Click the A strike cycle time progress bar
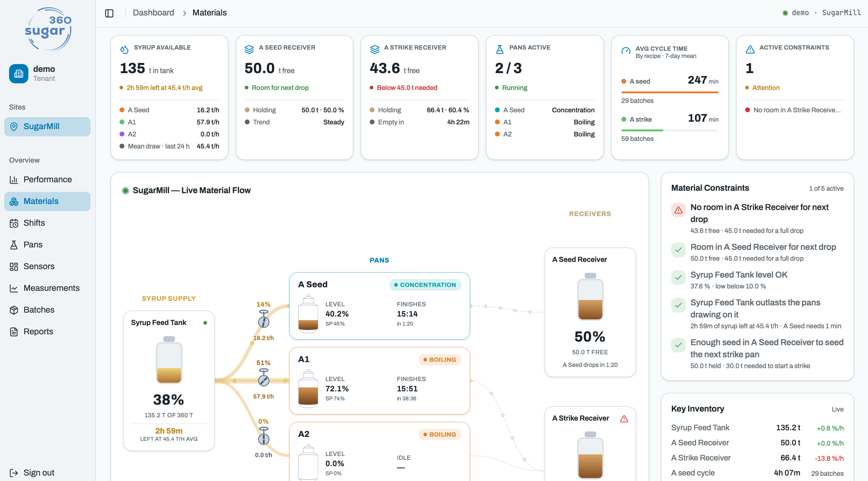Viewport: 868px width, 481px height. tap(670, 130)
